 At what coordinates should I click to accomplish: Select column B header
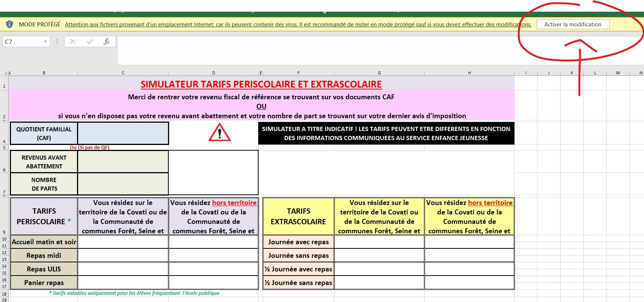[44, 73]
